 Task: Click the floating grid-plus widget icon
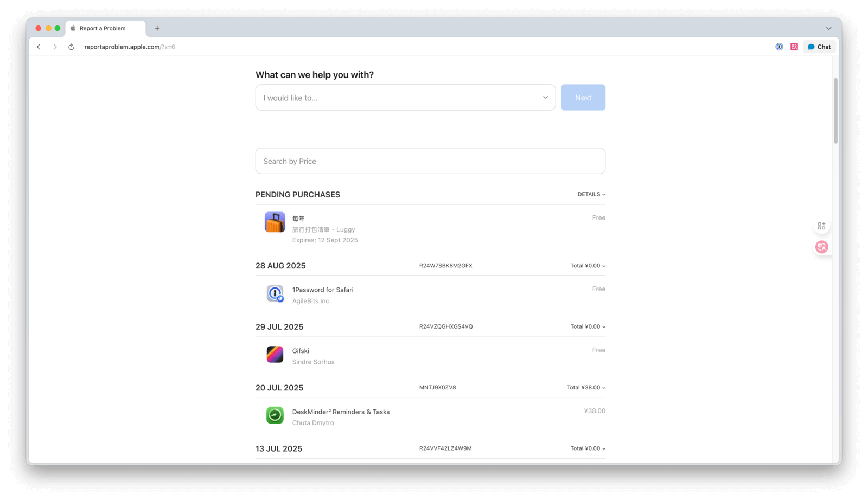(x=821, y=226)
